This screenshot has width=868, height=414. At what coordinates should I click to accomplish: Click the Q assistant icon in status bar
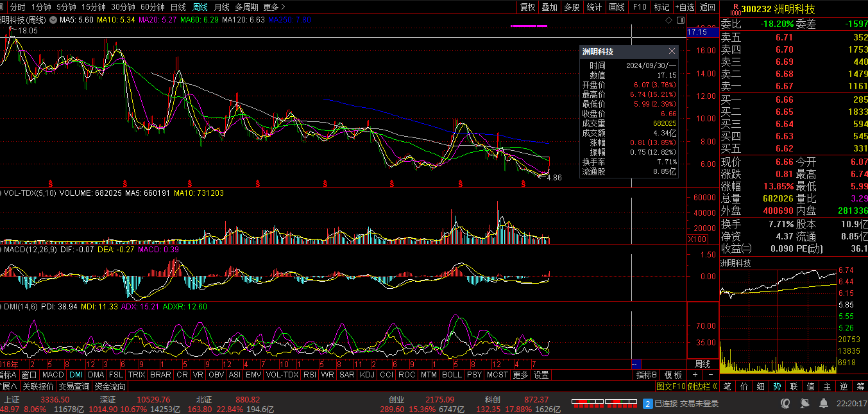[x=785, y=403]
